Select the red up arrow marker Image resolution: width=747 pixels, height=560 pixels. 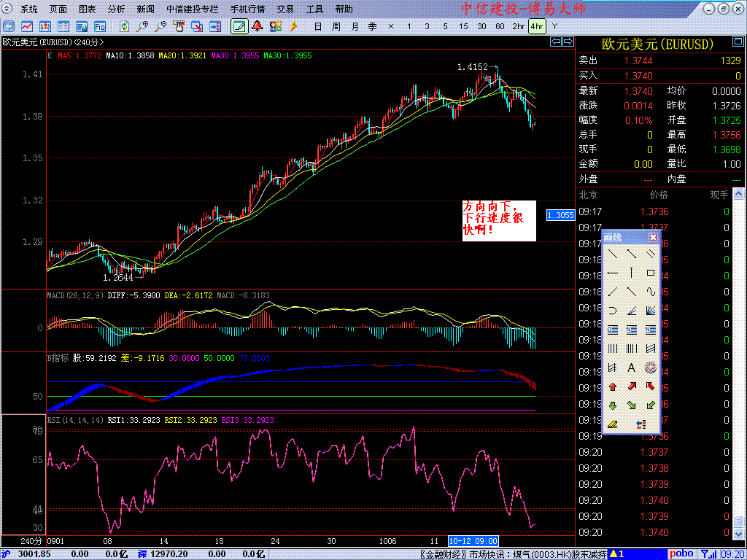613,386
